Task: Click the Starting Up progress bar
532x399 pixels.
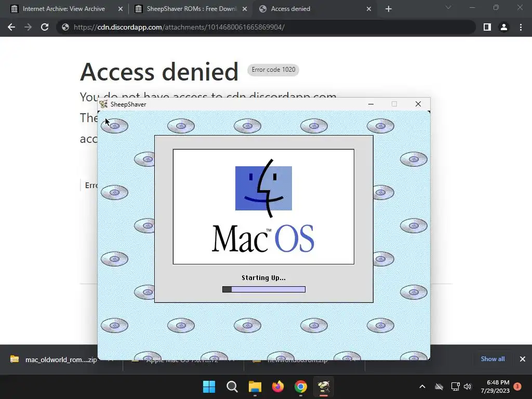Action: tap(264, 289)
